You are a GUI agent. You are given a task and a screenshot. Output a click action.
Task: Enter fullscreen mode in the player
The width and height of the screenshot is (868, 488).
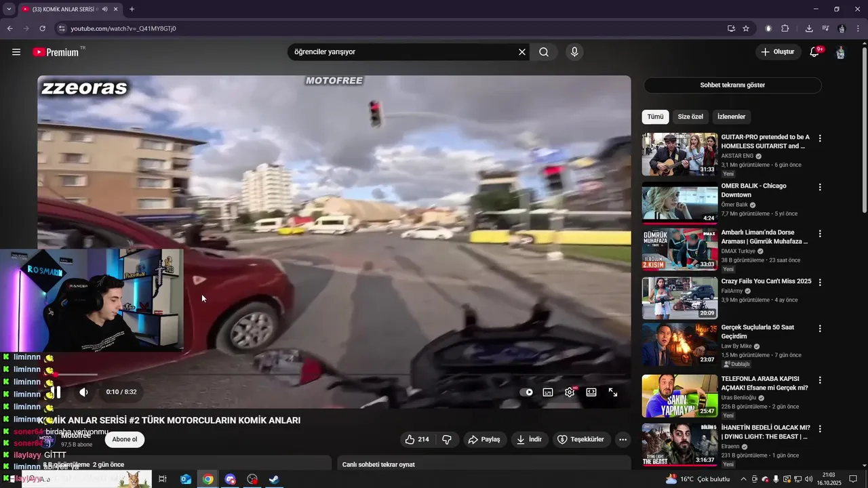click(x=613, y=392)
